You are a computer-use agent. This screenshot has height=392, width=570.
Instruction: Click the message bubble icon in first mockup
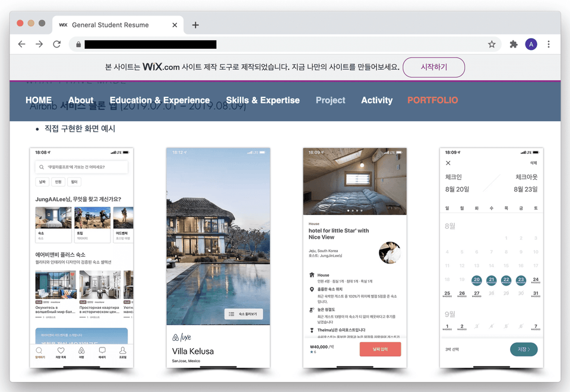coord(102,350)
